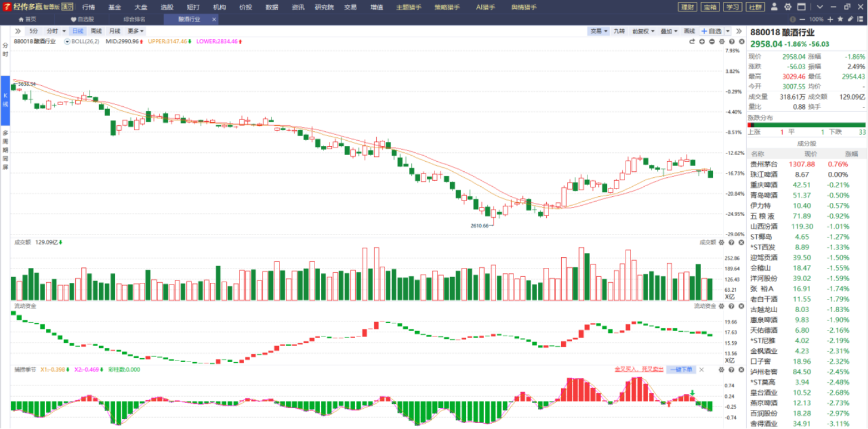Expand the 更多 period dropdown

click(x=136, y=31)
